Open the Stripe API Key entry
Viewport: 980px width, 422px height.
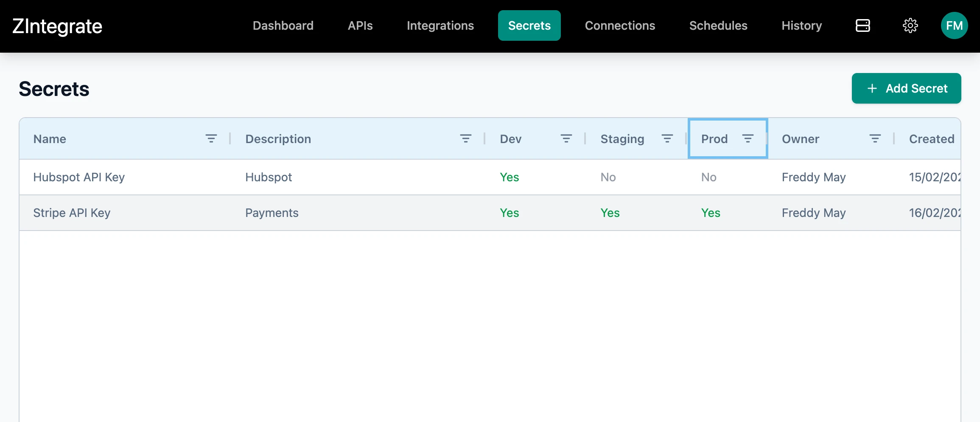pyautogui.click(x=71, y=213)
